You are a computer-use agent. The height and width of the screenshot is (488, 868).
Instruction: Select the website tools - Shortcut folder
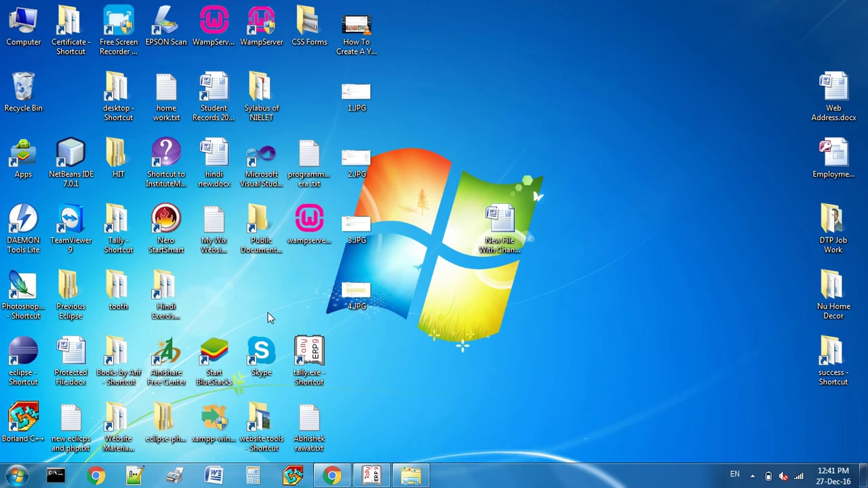point(261,428)
